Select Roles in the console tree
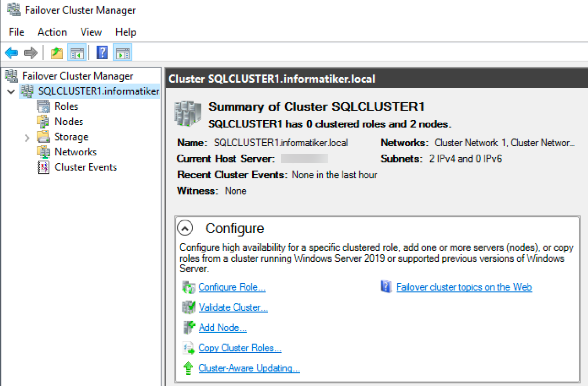This screenshot has height=386, width=588. (66, 106)
